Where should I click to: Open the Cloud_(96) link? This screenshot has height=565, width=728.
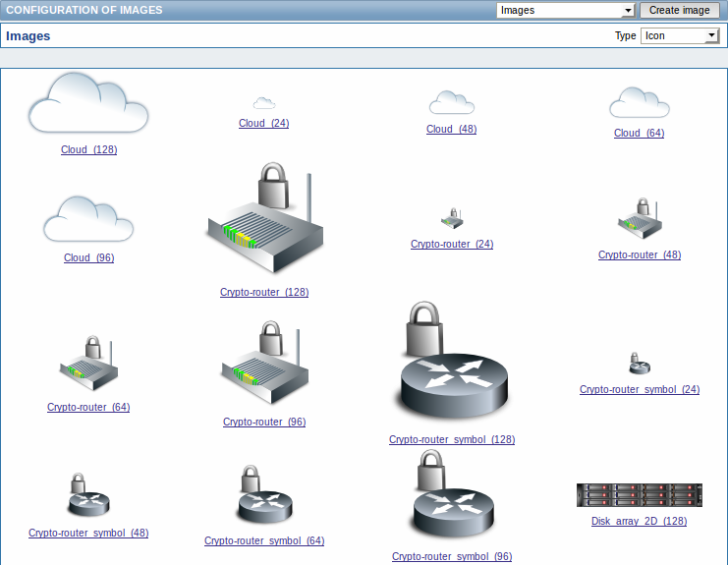(x=88, y=257)
